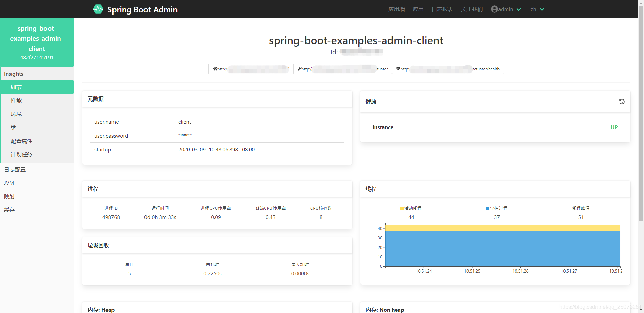
Task: Open 关于我们 in the top navigation
Action: (472, 9)
